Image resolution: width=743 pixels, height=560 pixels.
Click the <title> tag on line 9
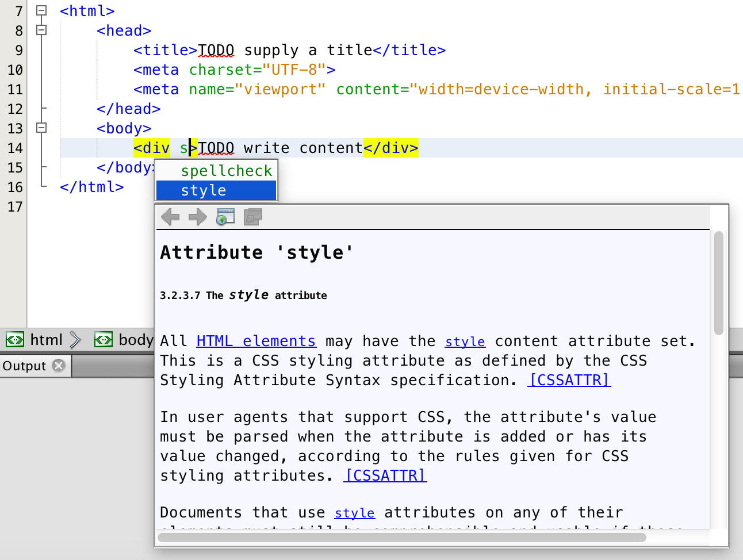point(166,50)
